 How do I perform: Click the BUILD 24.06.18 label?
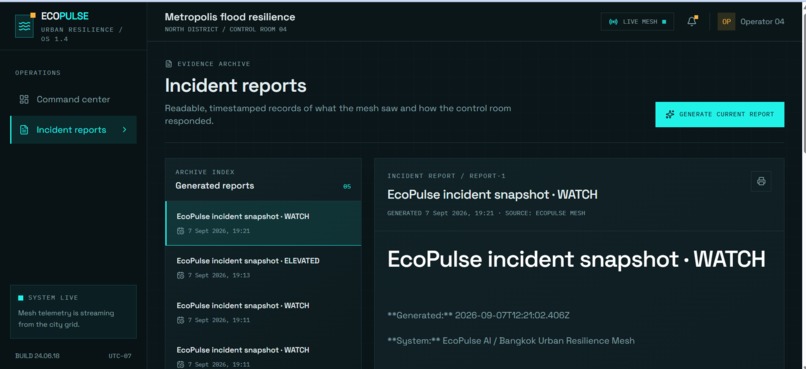point(37,356)
